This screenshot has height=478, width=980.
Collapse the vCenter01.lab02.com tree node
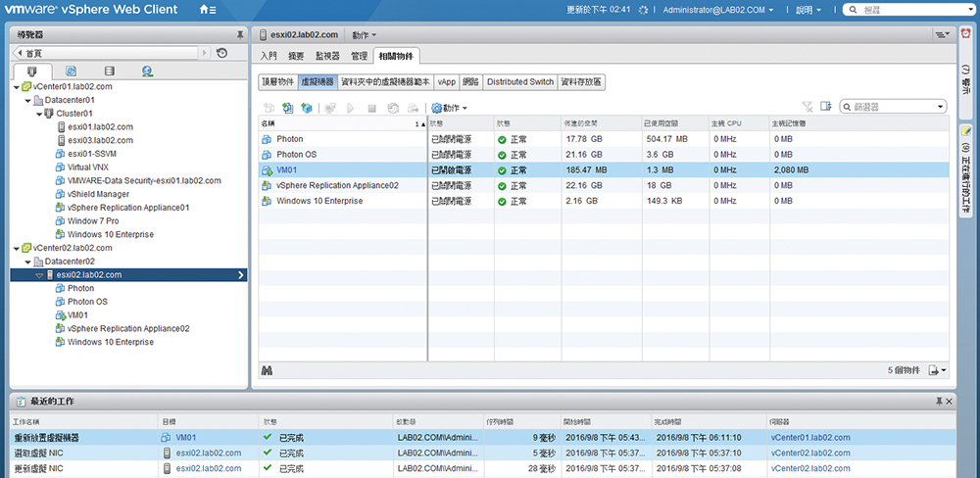click(17, 87)
